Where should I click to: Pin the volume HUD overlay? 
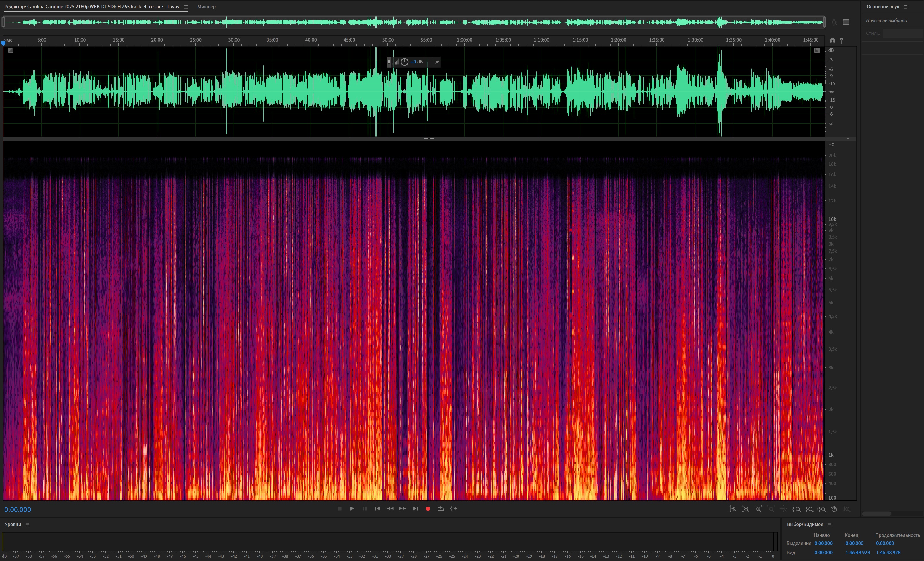tap(437, 62)
